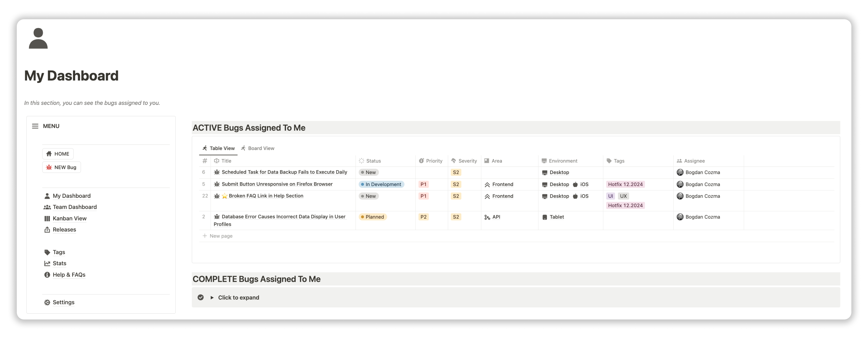Click the Stats chart icon
This screenshot has width=868, height=339.
(x=47, y=264)
